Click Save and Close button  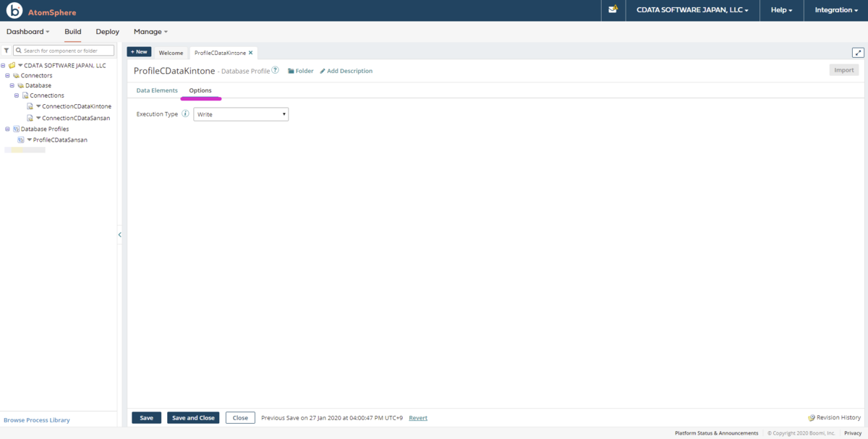(x=193, y=418)
